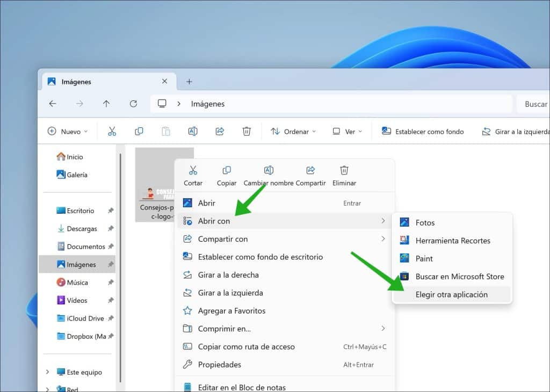This screenshot has height=392, width=550.
Task: Expand the Comprimir en... submenu
Action: point(383,329)
